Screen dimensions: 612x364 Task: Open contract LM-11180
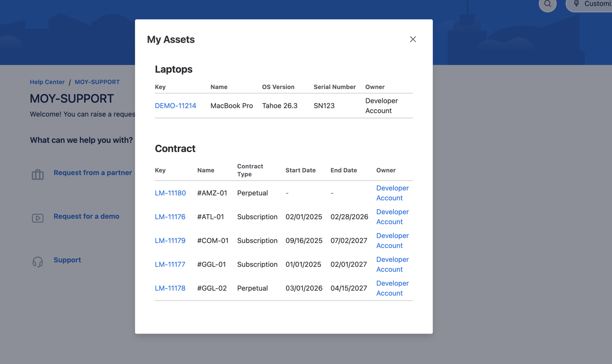170,193
